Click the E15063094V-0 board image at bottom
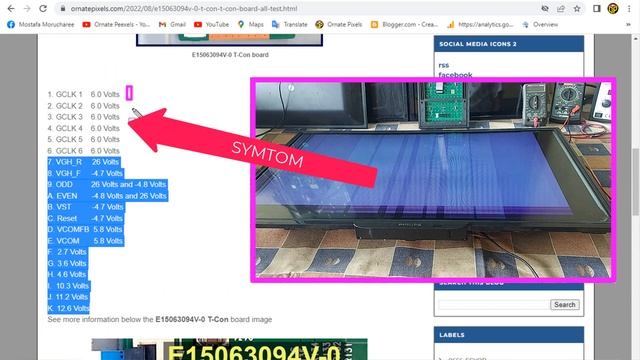 (229, 349)
